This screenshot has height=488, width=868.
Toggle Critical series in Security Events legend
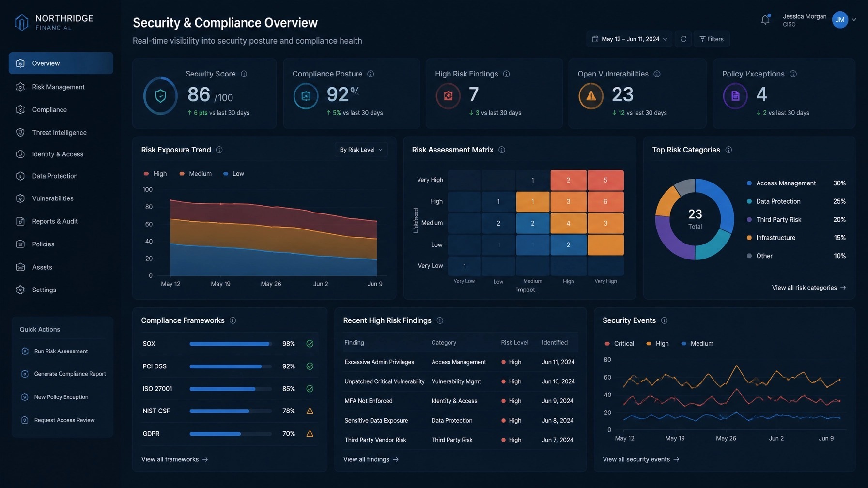click(619, 344)
